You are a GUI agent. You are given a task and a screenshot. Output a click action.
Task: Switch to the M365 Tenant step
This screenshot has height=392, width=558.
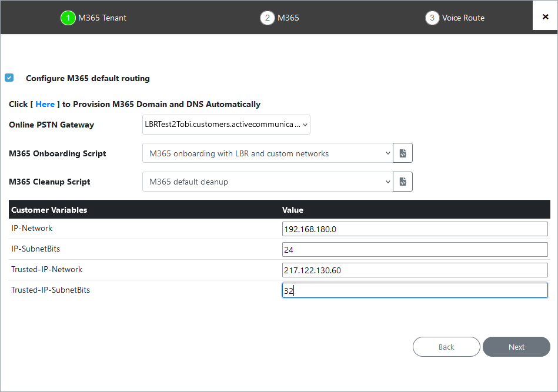coord(102,18)
